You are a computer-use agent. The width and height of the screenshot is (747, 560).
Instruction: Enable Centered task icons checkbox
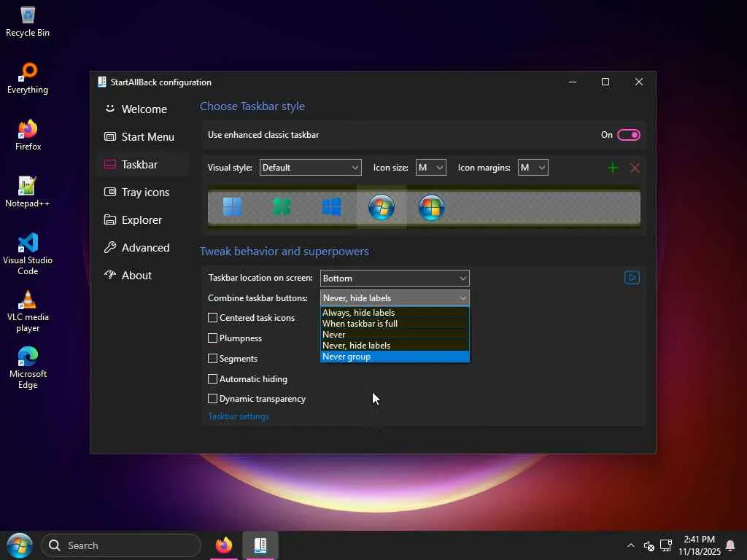pyautogui.click(x=212, y=318)
